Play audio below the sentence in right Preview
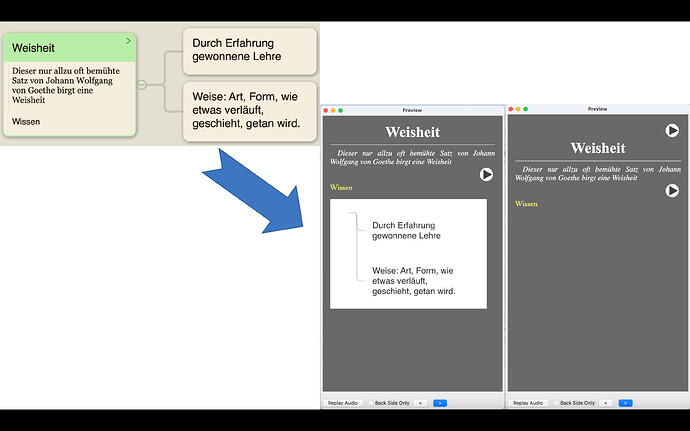Screen dimensions: 690x431 672,191
